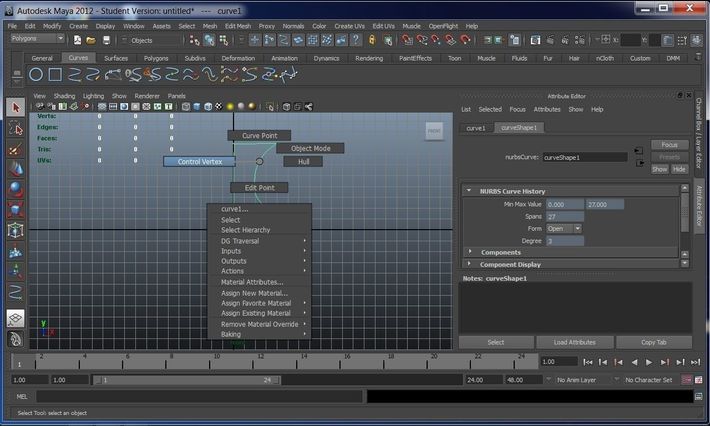Pick the Scale tool cube icon
The image size is (710, 426).
coord(16,210)
